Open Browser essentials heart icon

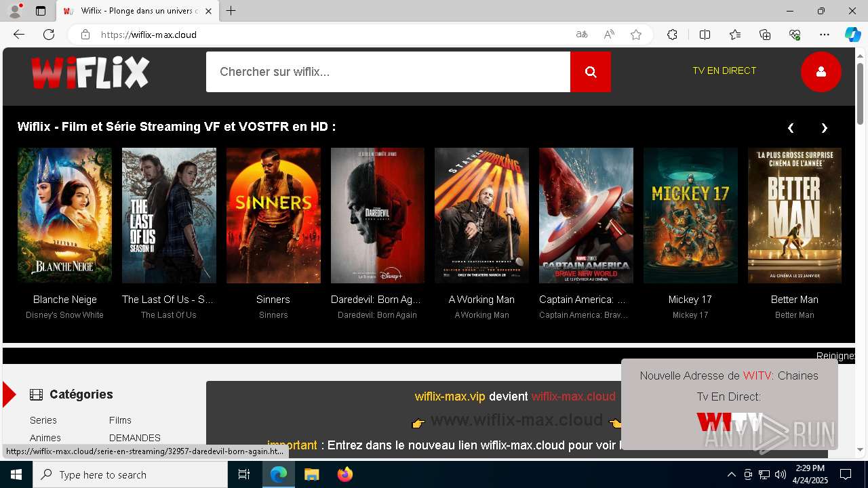pos(795,35)
